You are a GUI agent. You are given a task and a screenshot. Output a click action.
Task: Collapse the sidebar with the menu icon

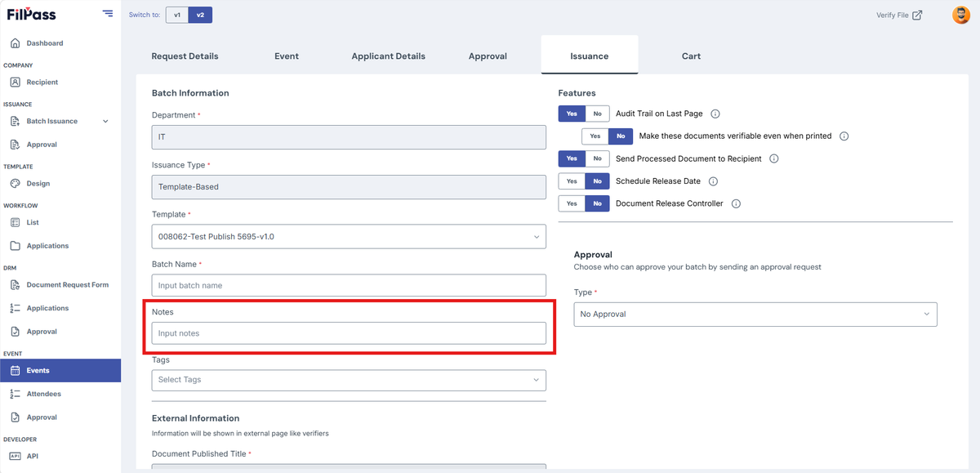tap(108, 14)
